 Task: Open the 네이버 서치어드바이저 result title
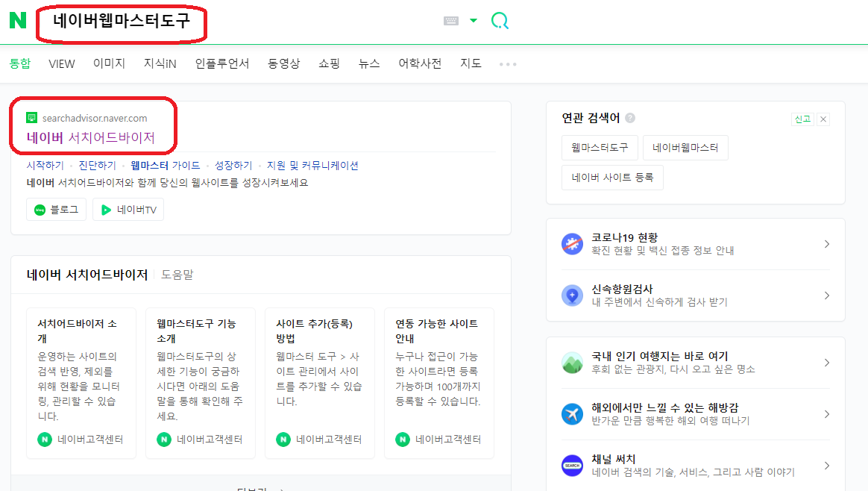(91, 137)
